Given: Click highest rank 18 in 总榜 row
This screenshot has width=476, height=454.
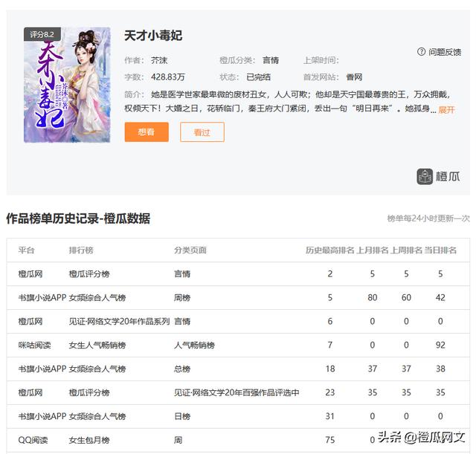Looking at the screenshot, I should (x=330, y=369).
